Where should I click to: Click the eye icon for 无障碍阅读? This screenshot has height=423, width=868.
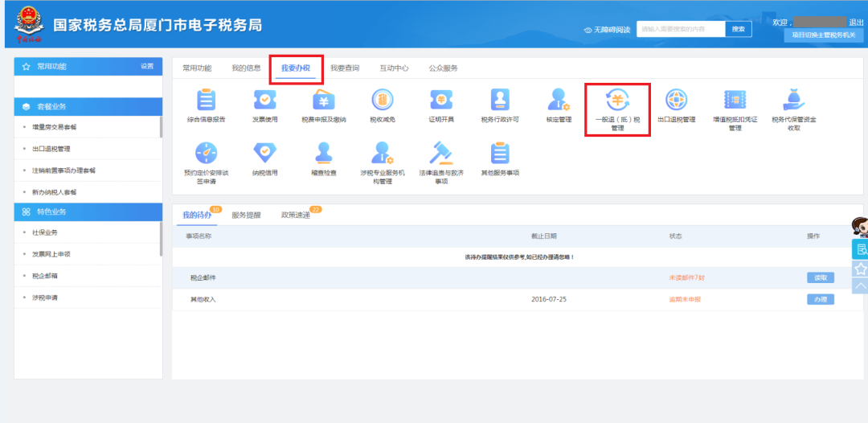tap(588, 30)
